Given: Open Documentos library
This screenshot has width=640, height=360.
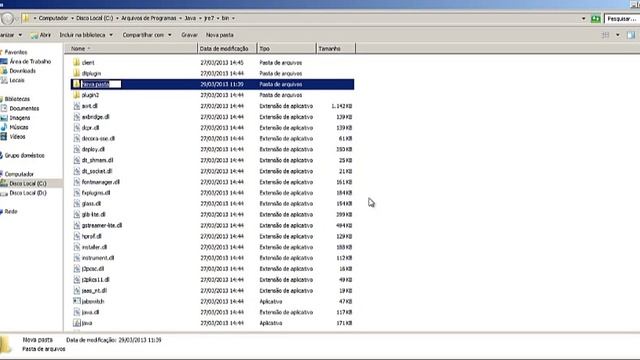Looking at the screenshot, I should click(24, 109).
